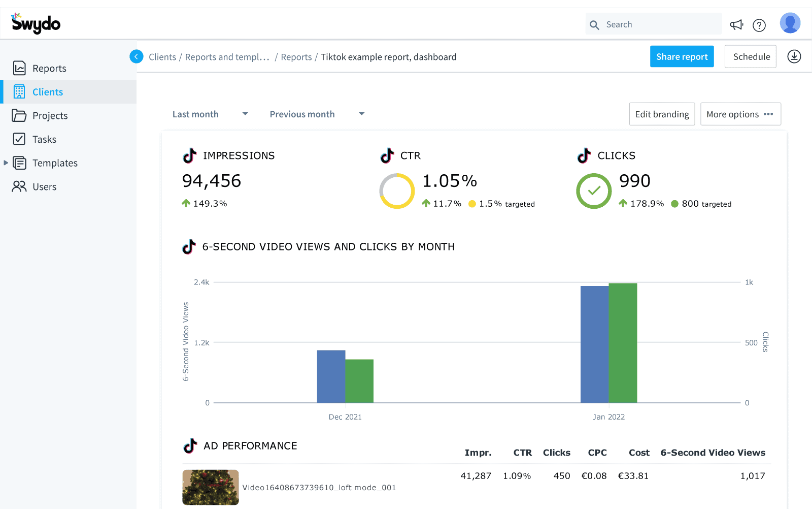Click the search magnifier icon

point(594,24)
